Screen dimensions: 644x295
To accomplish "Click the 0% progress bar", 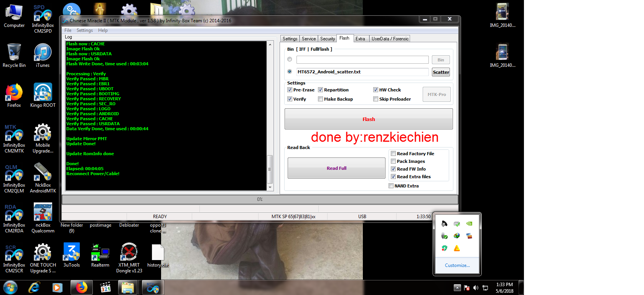I will tap(260, 199).
